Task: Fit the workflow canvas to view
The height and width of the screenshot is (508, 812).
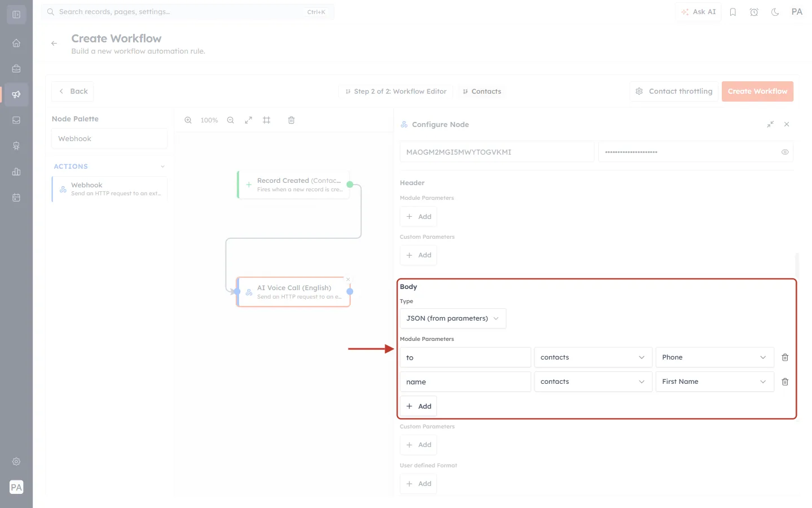Action: click(249, 120)
